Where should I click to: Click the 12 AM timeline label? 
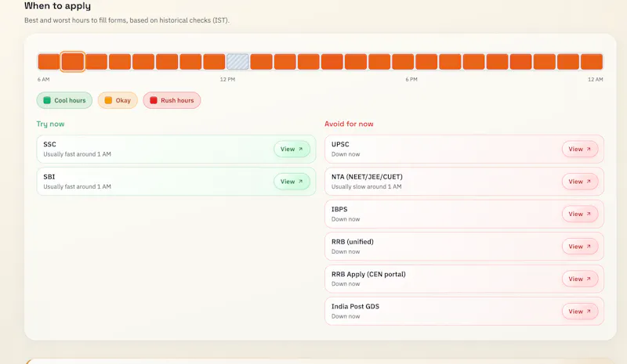(x=595, y=80)
